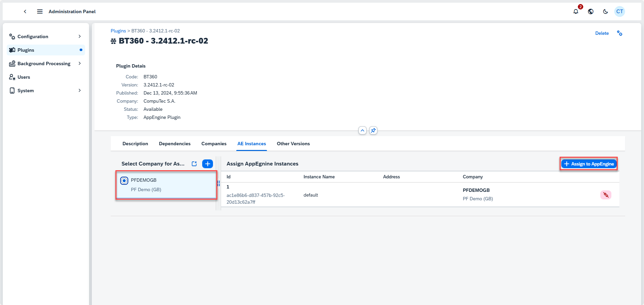Viewport: 644px width, 305px height.
Task: Click the blue plus button to add a company
Action: pyautogui.click(x=207, y=164)
